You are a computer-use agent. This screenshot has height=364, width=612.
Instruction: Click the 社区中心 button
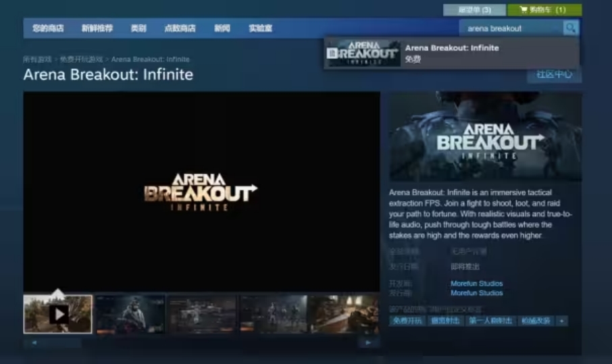pos(554,74)
